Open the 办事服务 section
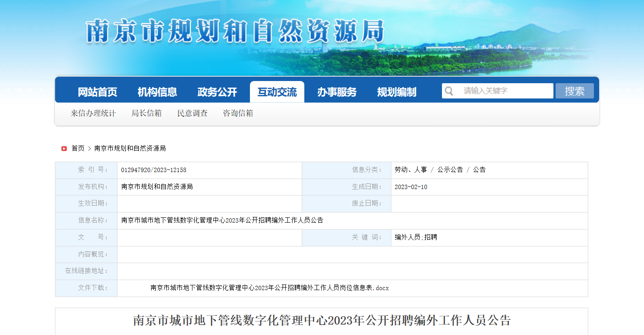This screenshot has height=335, width=644. pyautogui.click(x=337, y=92)
